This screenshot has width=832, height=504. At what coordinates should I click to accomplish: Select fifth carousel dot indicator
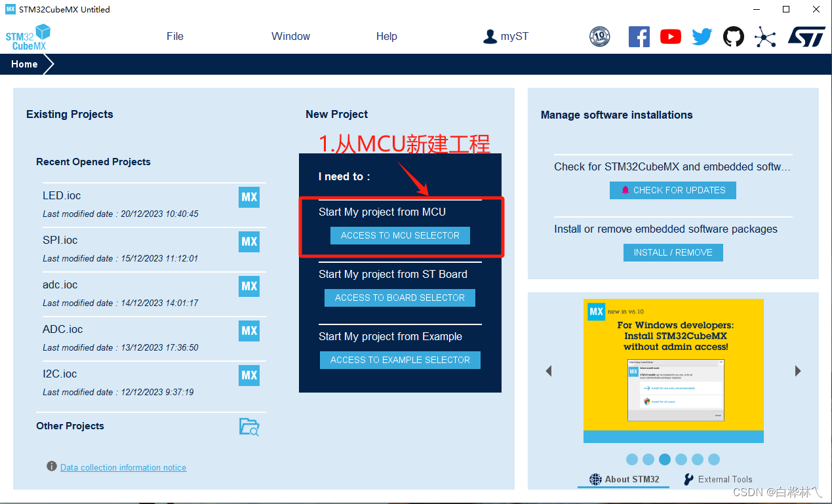[698, 459]
